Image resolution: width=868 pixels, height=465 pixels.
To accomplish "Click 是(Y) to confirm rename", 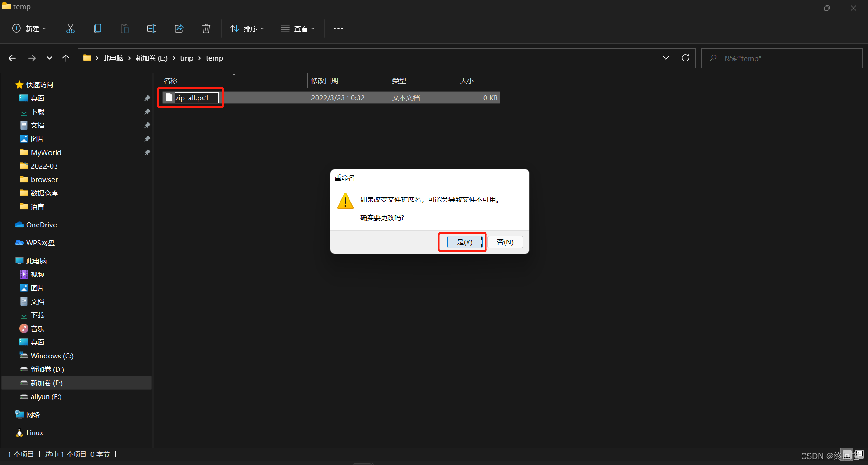I will (465, 242).
